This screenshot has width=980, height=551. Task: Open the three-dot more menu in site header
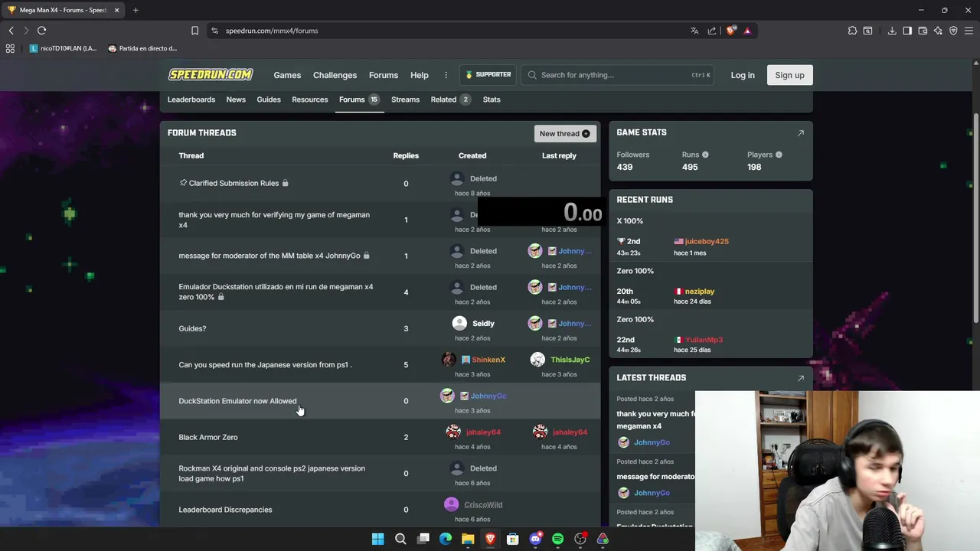[446, 75]
